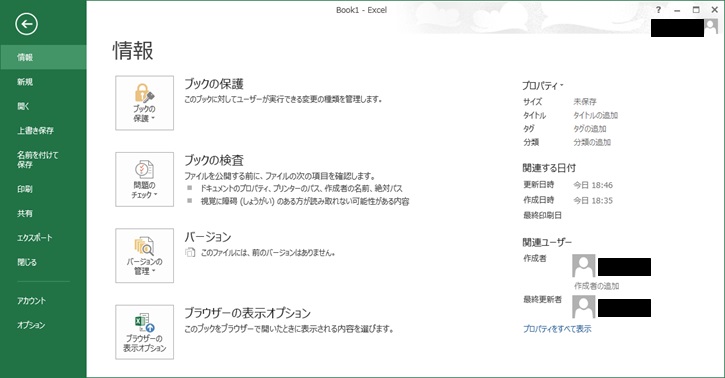Open アカウント settings in the sidebar
725x378 pixels.
click(x=43, y=301)
